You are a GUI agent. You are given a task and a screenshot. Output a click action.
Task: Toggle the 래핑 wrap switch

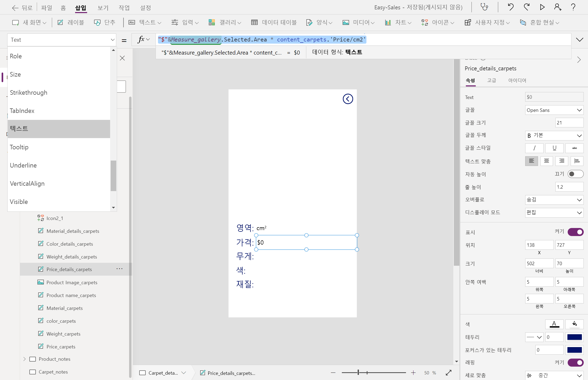[575, 363]
